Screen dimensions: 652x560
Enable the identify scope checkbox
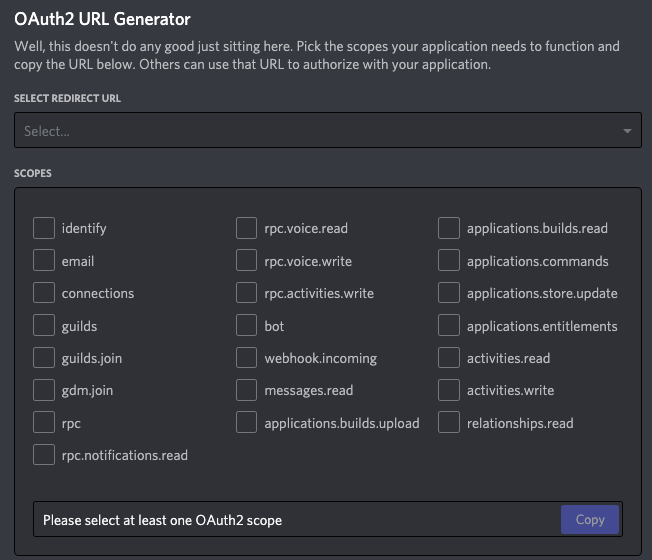(x=44, y=229)
